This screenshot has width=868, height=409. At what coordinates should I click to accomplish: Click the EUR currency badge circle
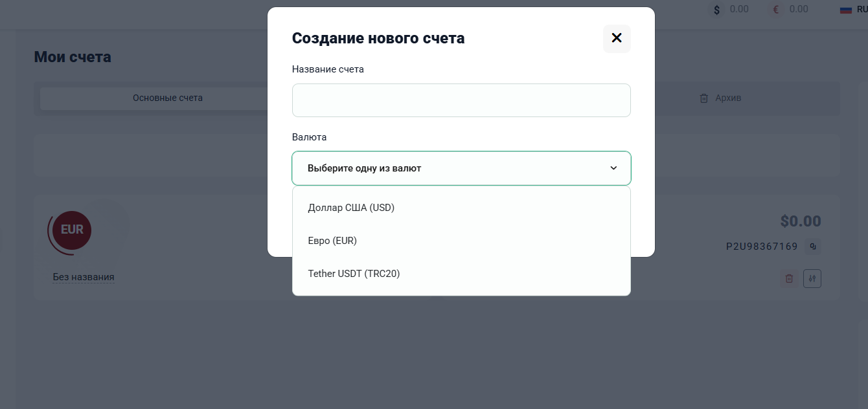point(73,230)
